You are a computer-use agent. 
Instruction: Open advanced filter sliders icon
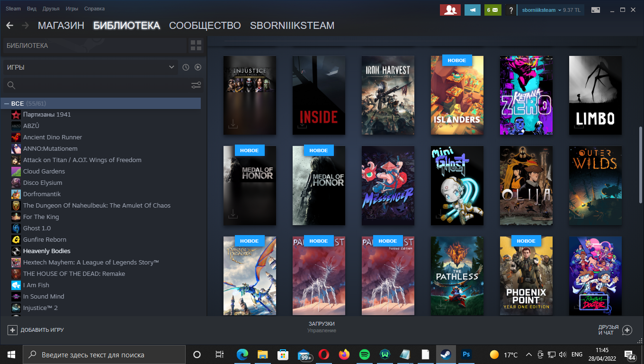pos(196,85)
